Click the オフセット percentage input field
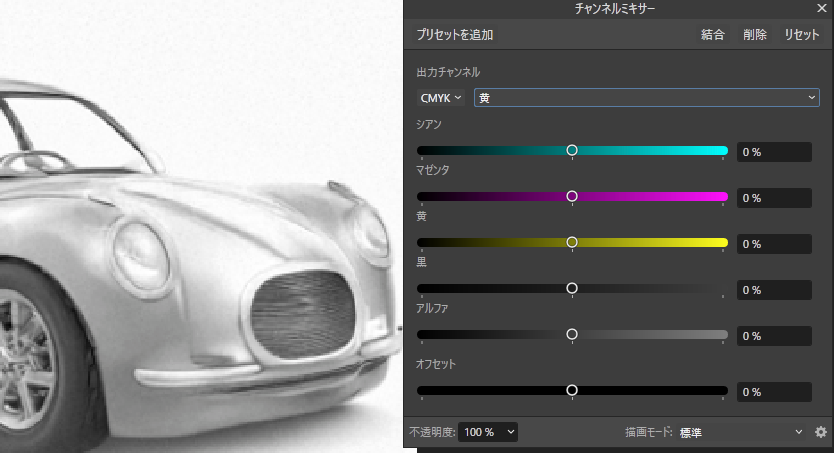Image resolution: width=834 pixels, height=453 pixels. coord(774,392)
